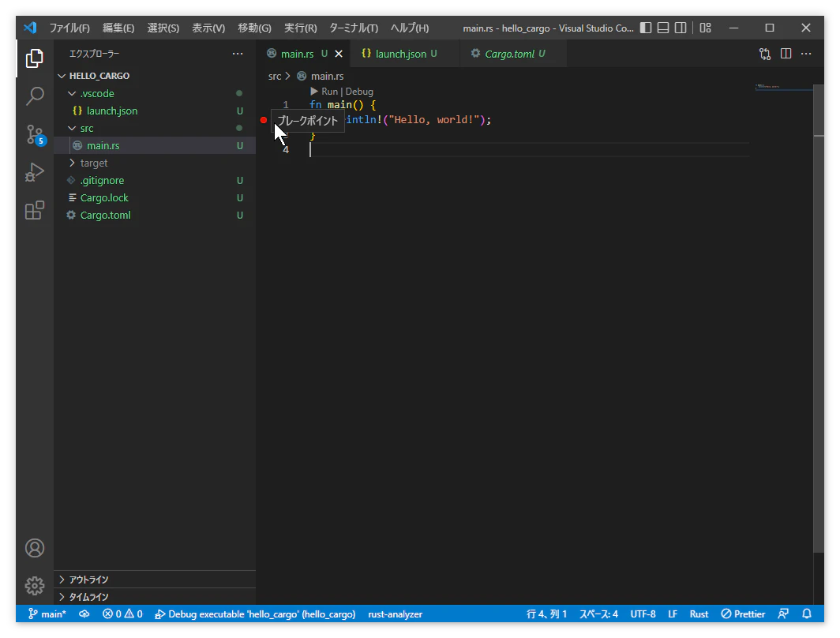Open the 編集(E) menu
The width and height of the screenshot is (840, 638).
coord(118,28)
